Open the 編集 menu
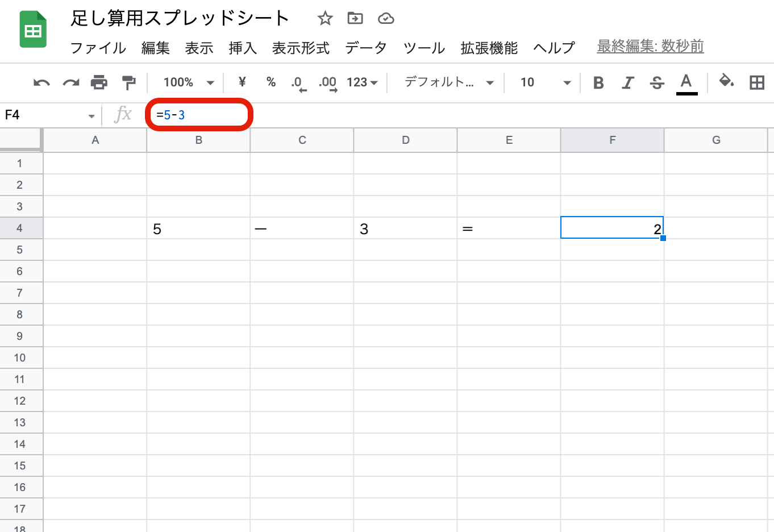Screen dimensions: 774x532 click(x=156, y=48)
